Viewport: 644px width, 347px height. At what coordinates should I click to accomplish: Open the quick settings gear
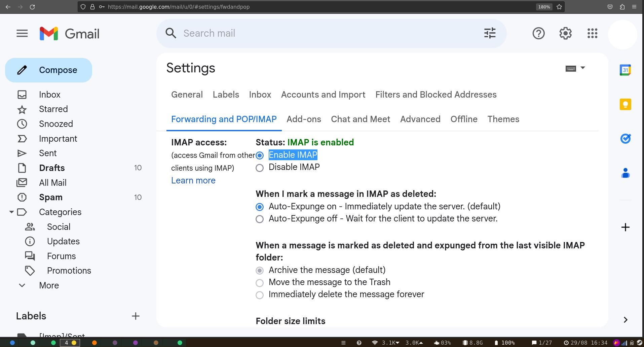(565, 33)
